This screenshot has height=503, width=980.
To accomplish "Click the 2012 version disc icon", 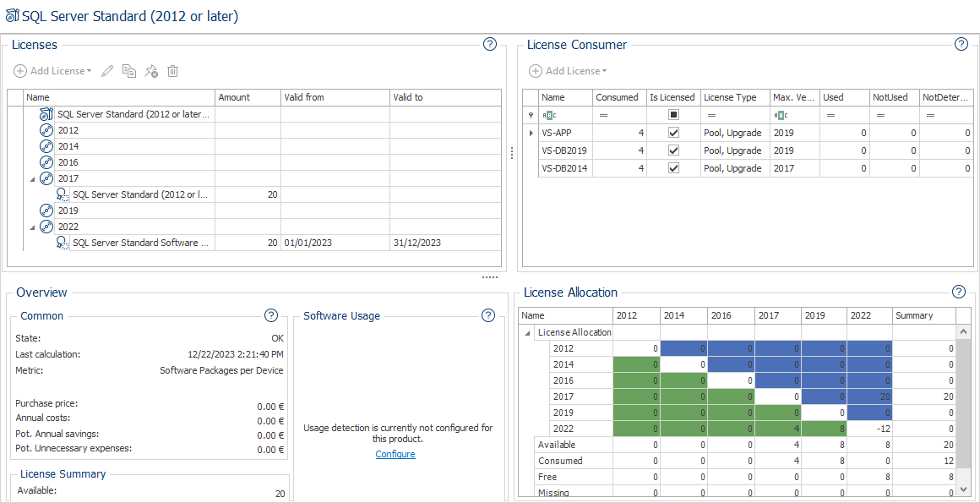I will [x=46, y=130].
